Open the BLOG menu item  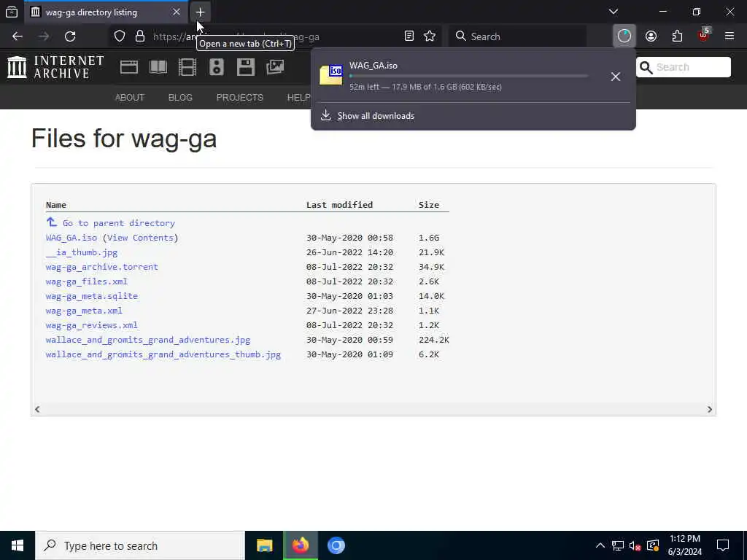click(x=180, y=98)
